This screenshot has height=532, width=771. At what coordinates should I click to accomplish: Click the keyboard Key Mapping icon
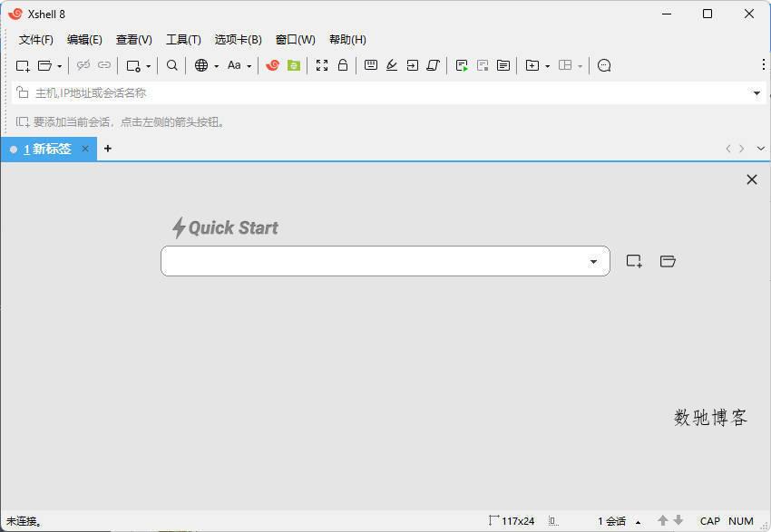coord(371,65)
